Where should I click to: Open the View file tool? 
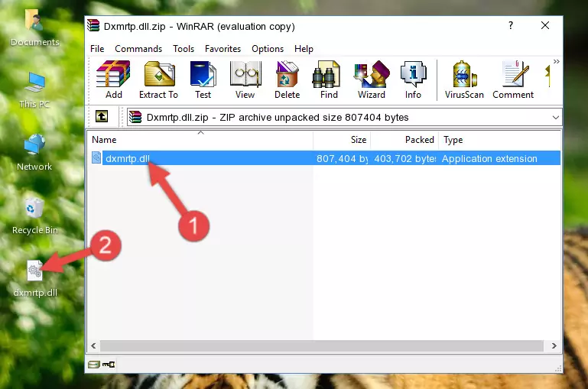coord(245,79)
